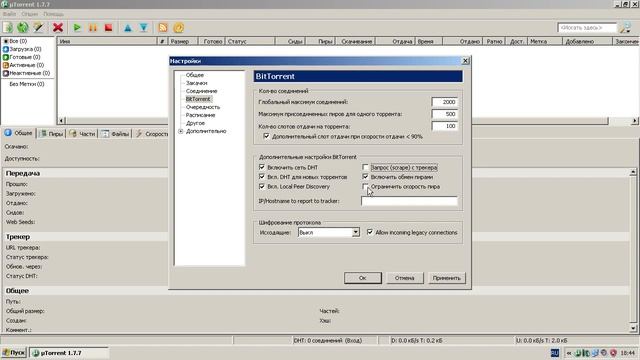Select the Неактивные (0) category
This screenshot has width=640, height=360.
pyautogui.click(x=27, y=73)
